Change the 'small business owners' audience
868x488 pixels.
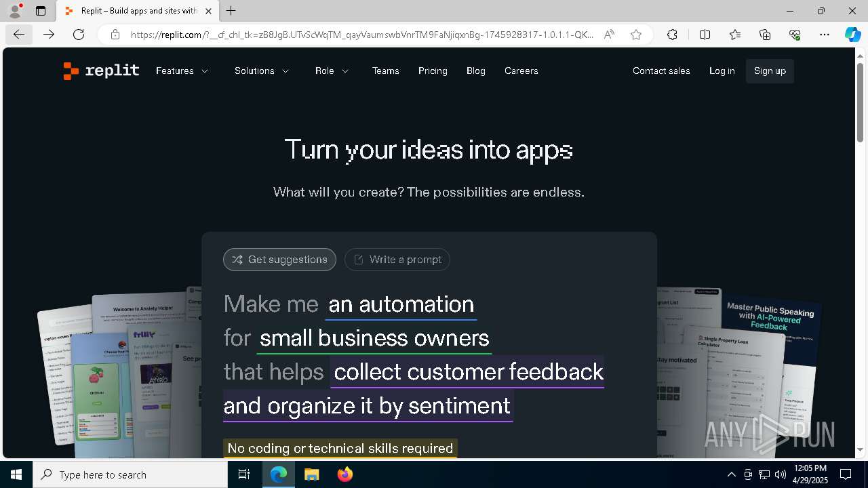pos(374,338)
